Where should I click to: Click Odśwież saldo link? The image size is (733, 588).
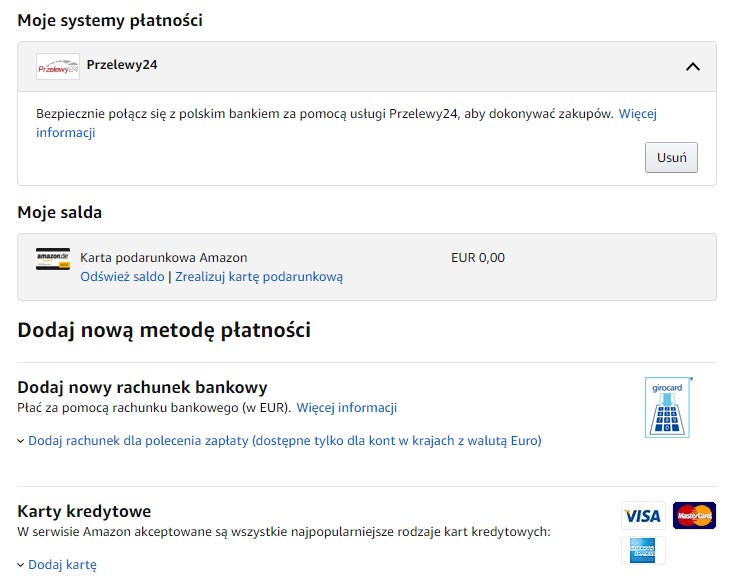pos(122,277)
